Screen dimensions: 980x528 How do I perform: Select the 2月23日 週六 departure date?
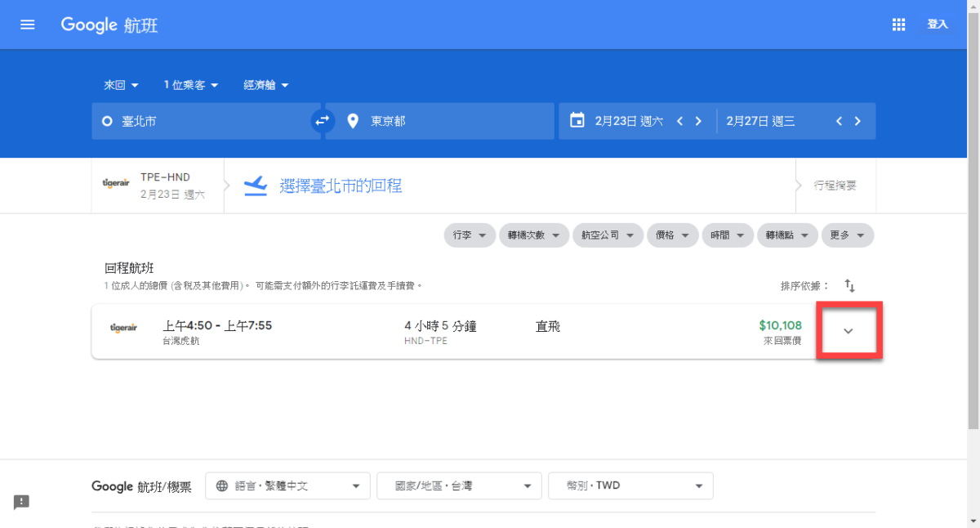click(x=628, y=121)
